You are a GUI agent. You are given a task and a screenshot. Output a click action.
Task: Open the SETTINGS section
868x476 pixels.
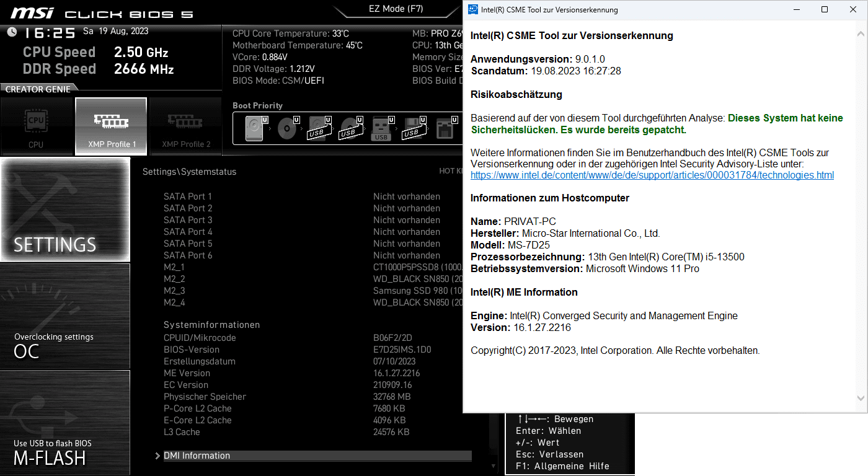point(65,209)
